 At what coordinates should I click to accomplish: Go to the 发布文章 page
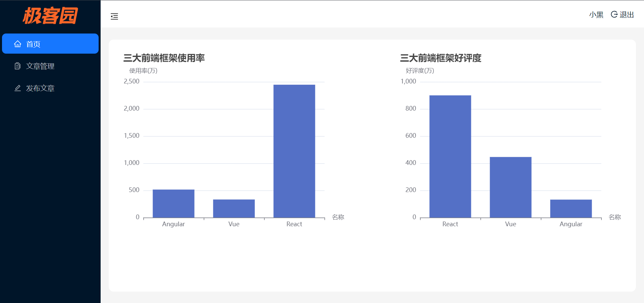coord(40,88)
